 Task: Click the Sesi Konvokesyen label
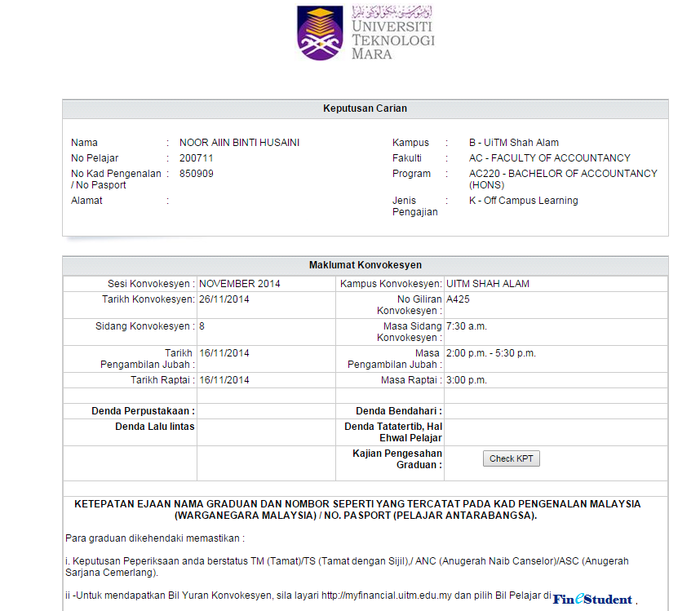tap(151, 284)
